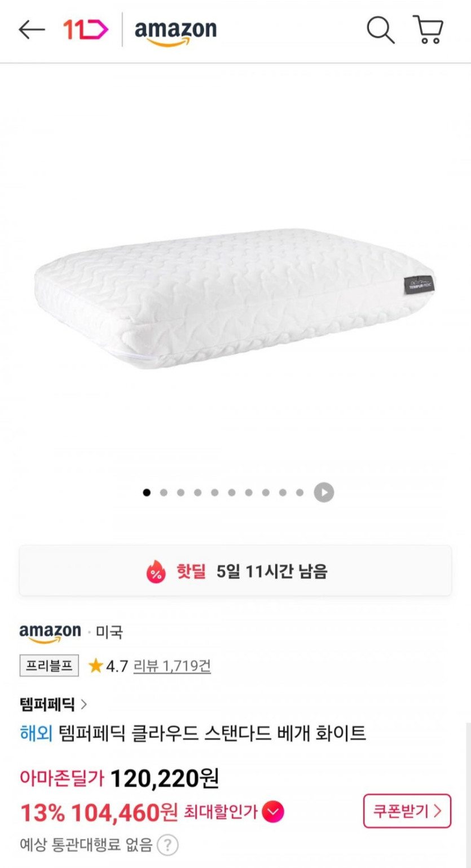Select the second carousel page dot
The image size is (471, 868).
point(164,493)
